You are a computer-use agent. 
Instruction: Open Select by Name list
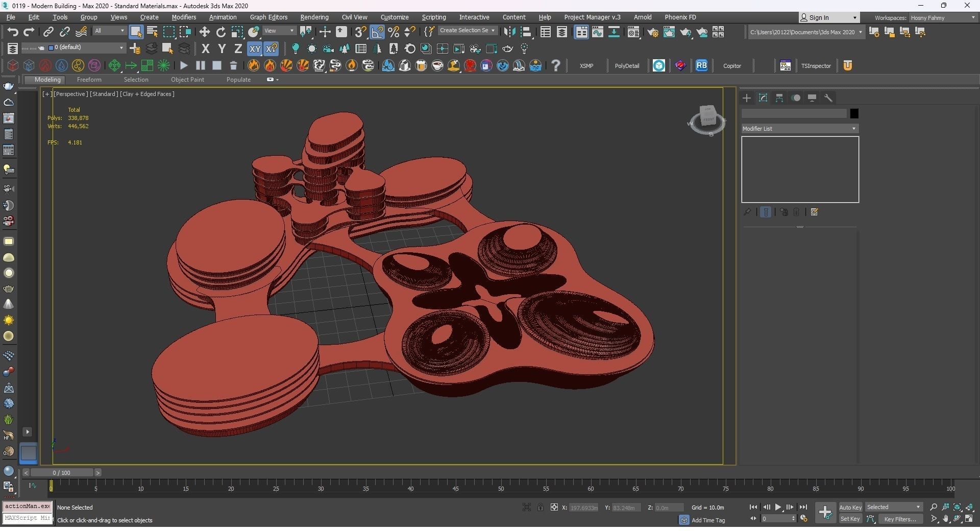(152, 32)
